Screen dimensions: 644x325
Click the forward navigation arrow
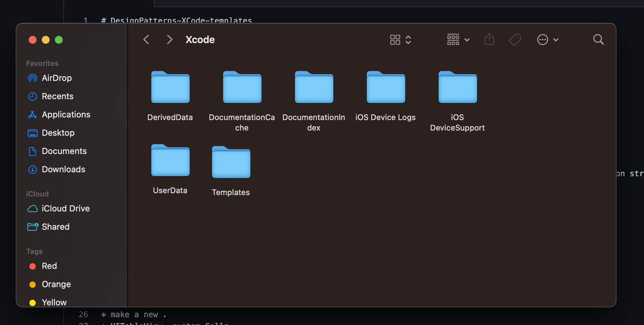(169, 39)
